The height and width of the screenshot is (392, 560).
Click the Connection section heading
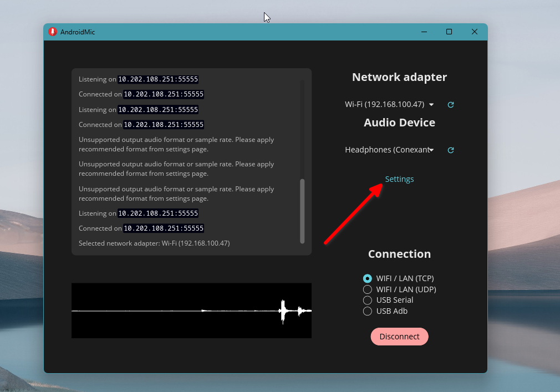point(399,253)
